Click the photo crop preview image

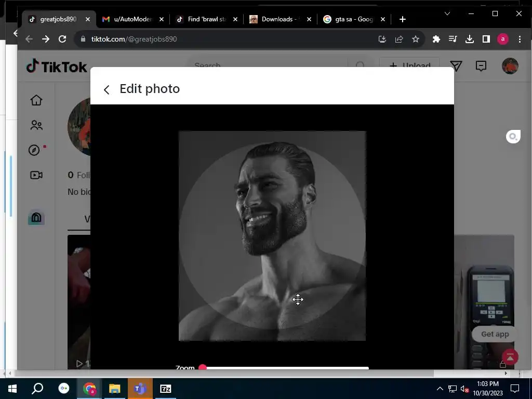272,236
